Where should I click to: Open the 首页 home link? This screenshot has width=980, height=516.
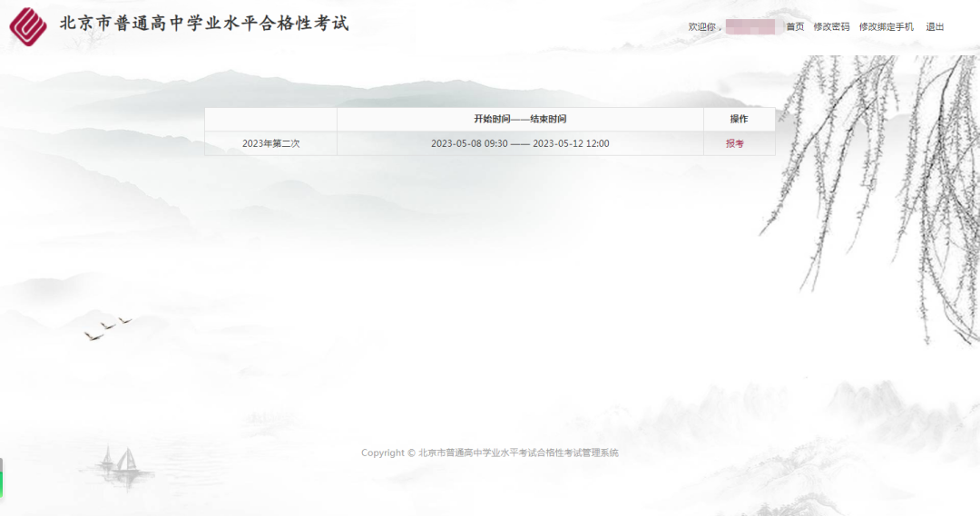coord(795,27)
